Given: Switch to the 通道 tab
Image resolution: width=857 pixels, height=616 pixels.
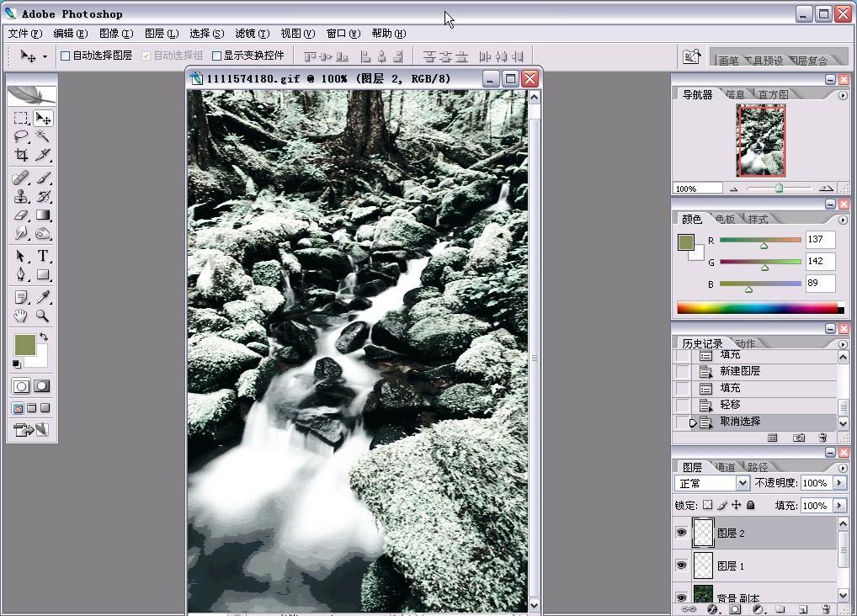Looking at the screenshot, I should coord(726,467).
